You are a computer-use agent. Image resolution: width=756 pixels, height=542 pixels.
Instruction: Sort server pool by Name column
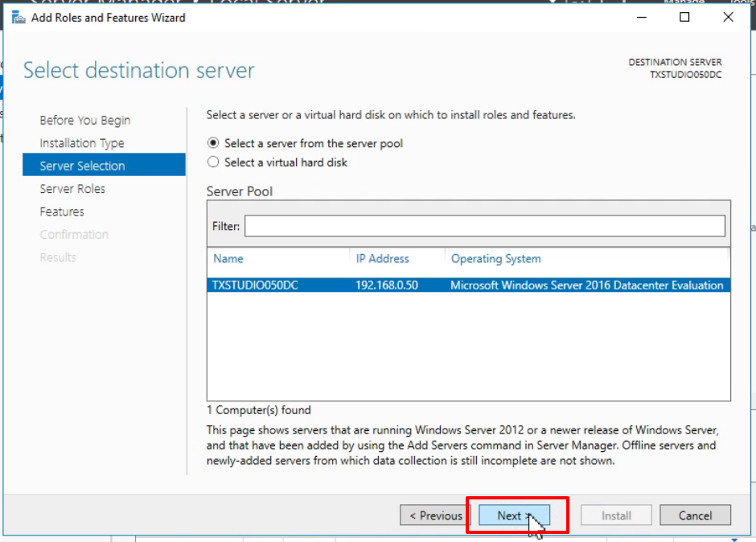[228, 258]
